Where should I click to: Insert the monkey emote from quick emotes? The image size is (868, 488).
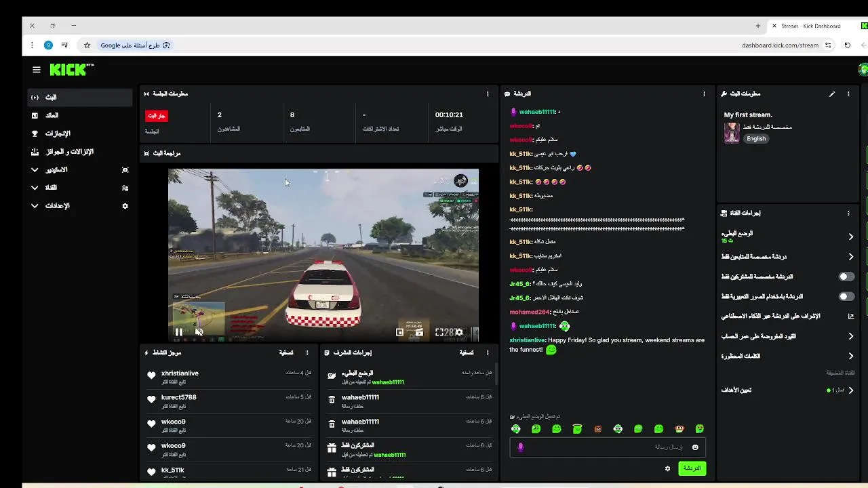[x=679, y=429]
